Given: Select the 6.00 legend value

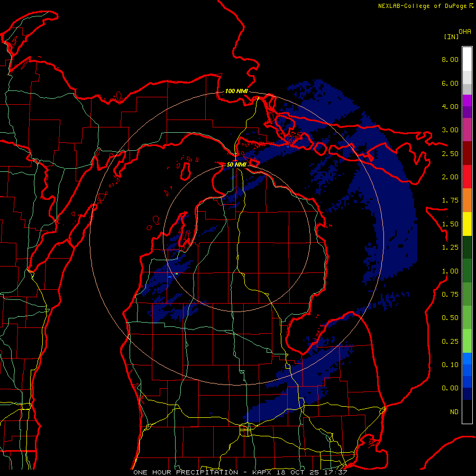Looking at the screenshot, I should coord(450,83).
